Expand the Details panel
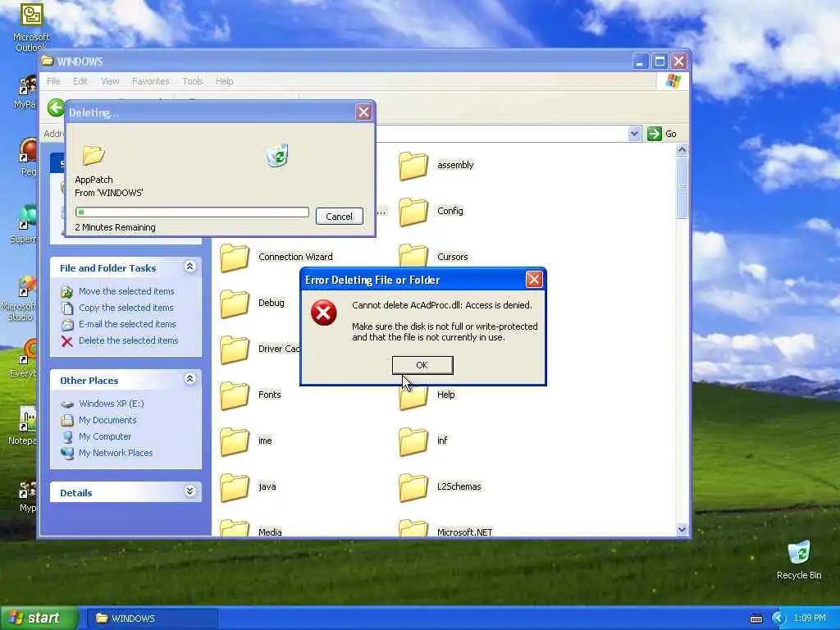The image size is (840, 630). pos(189,491)
